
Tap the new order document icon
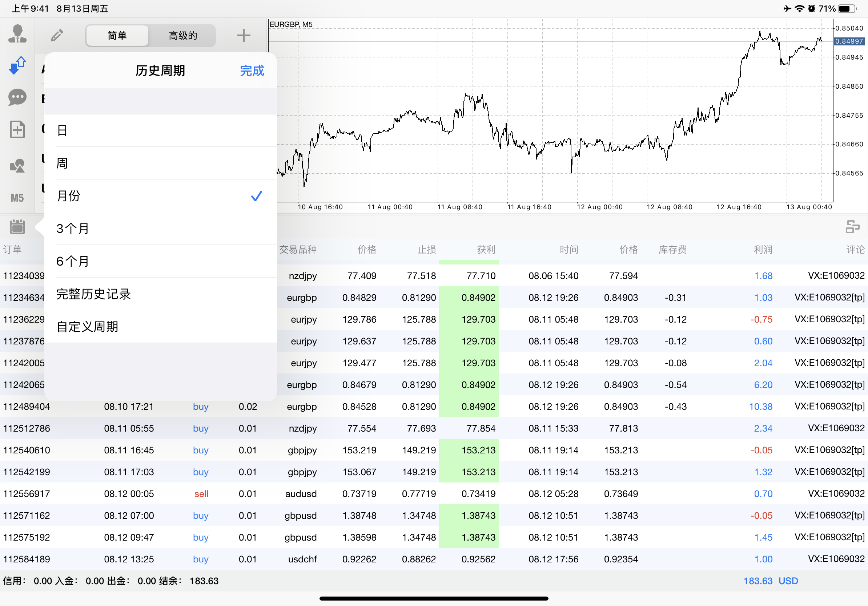pos(17,130)
